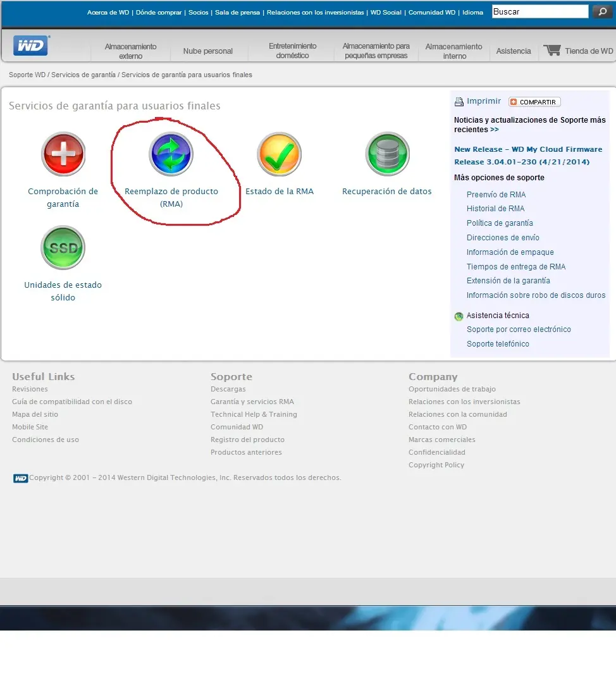This screenshot has height=683, width=616.
Task: Open Política de garantía link
Action: point(500,223)
